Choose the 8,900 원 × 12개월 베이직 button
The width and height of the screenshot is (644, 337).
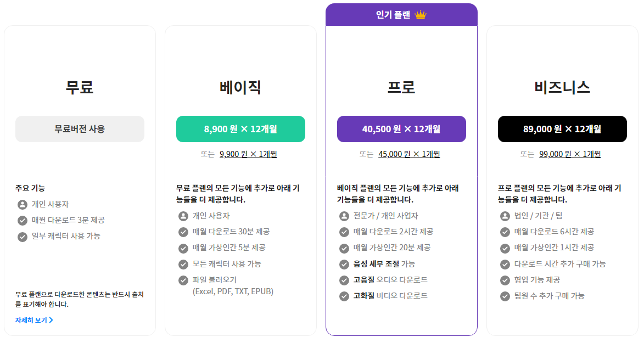tap(240, 129)
